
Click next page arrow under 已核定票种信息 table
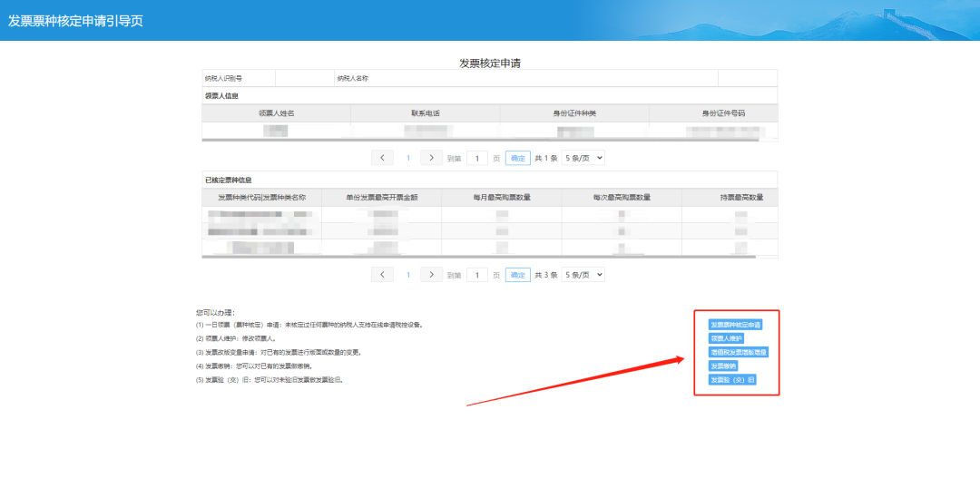point(432,275)
